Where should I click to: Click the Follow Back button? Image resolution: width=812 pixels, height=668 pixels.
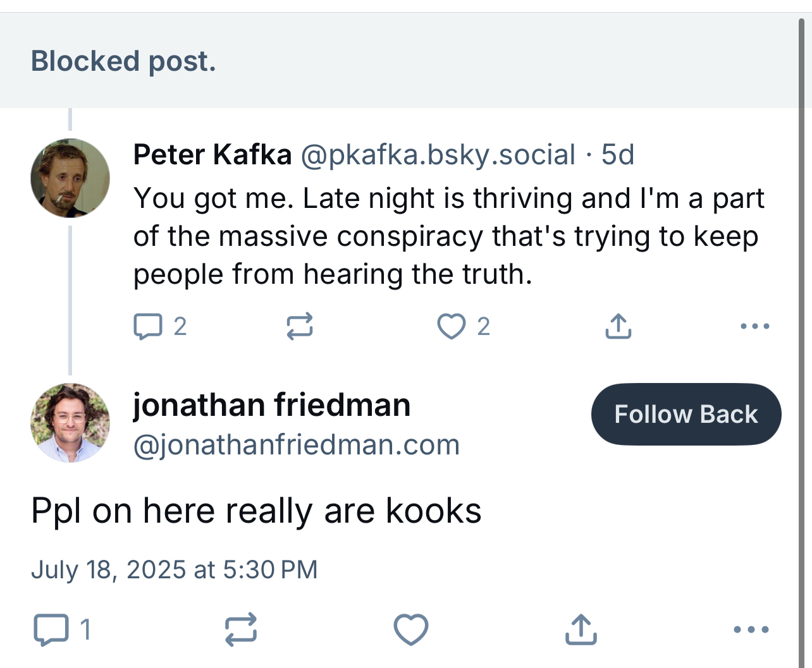[686, 415]
